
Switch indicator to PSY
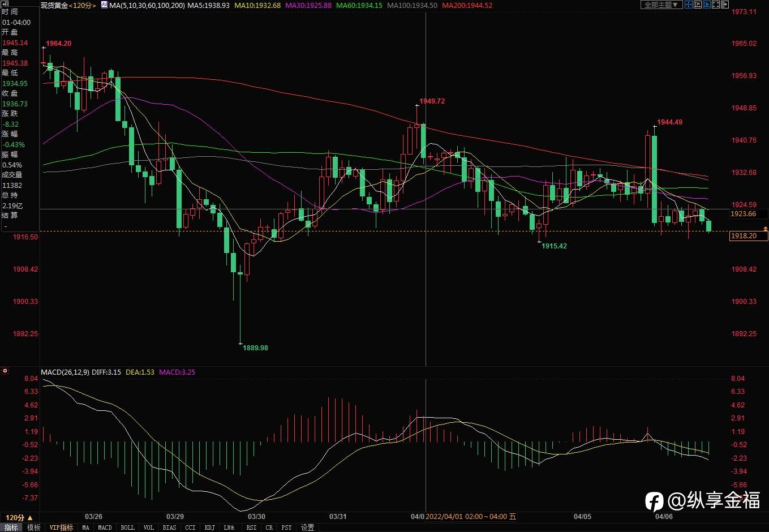[286, 527]
